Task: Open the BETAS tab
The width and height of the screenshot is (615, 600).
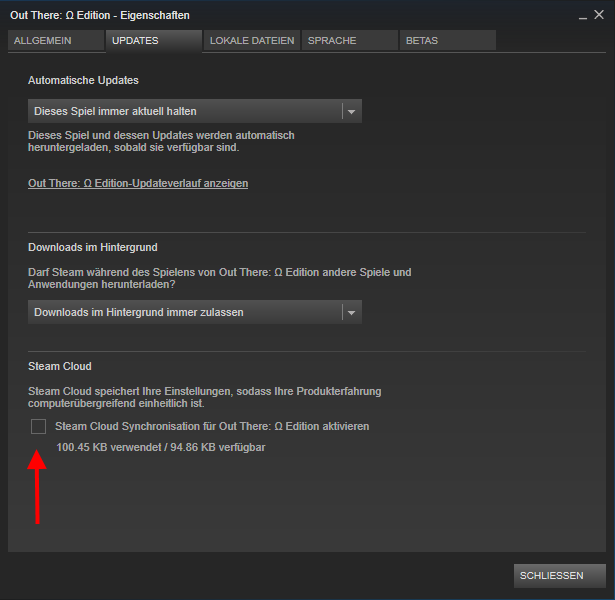Action: tap(448, 41)
